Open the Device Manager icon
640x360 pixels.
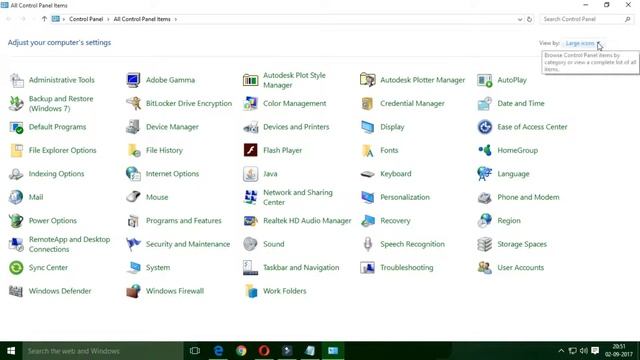(133, 127)
